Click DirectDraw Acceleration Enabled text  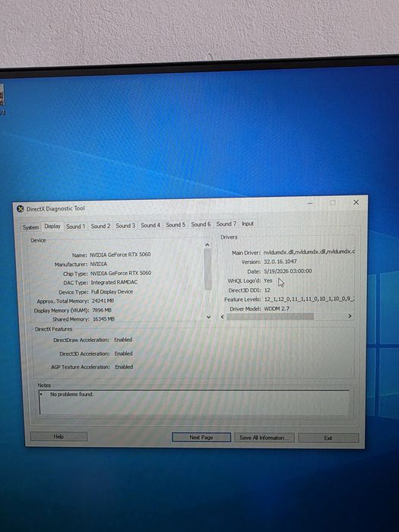pos(123,340)
